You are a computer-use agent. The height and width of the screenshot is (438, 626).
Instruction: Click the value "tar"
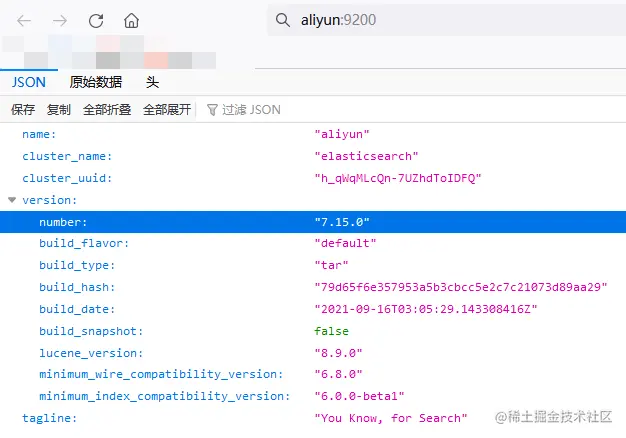tap(331, 265)
